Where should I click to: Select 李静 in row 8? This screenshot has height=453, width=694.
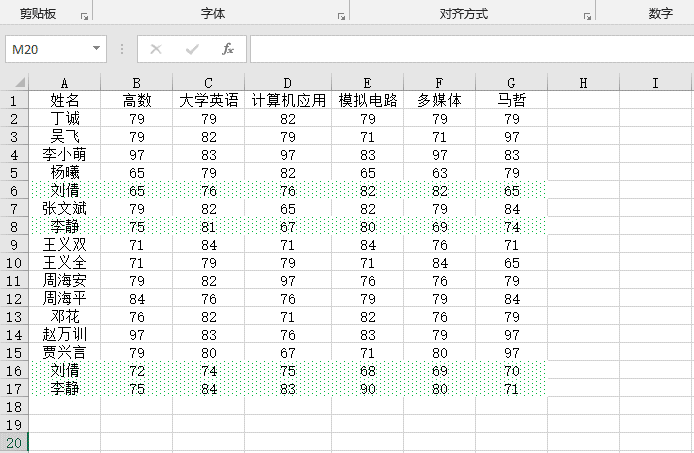coord(65,227)
